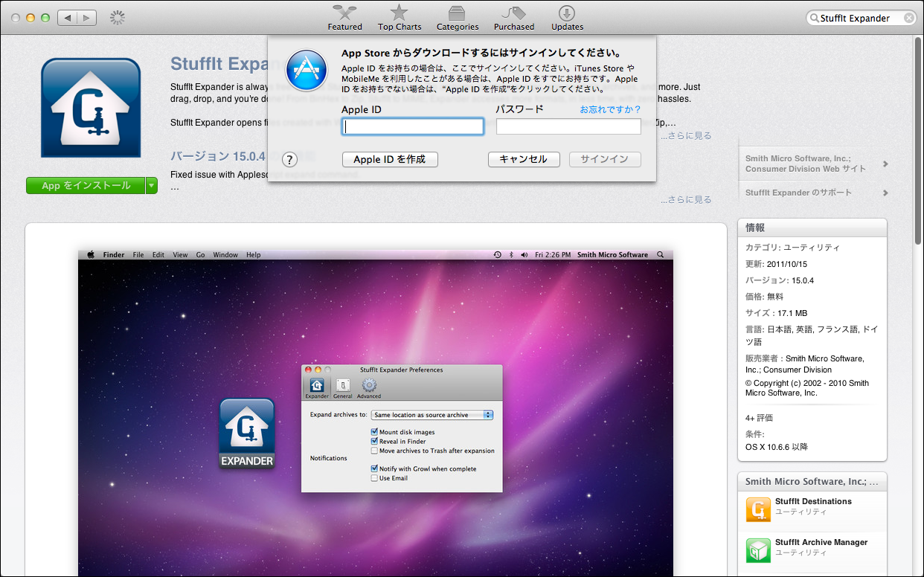Dismiss the sign-in dialog with キャンセル
This screenshot has width=924, height=577.
click(523, 159)
